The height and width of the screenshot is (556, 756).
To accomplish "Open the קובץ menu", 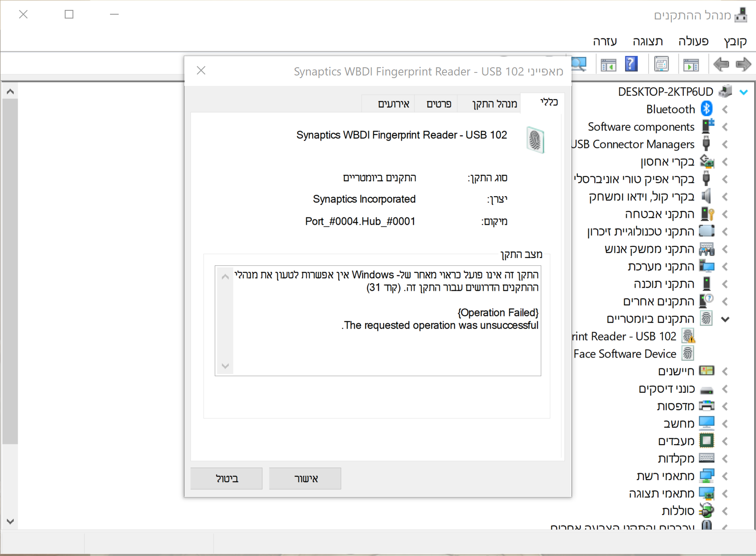I will [735, 41].
